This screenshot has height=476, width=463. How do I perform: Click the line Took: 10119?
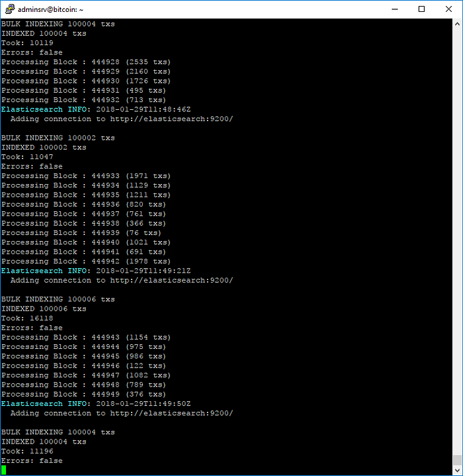(x=27, y=43)
